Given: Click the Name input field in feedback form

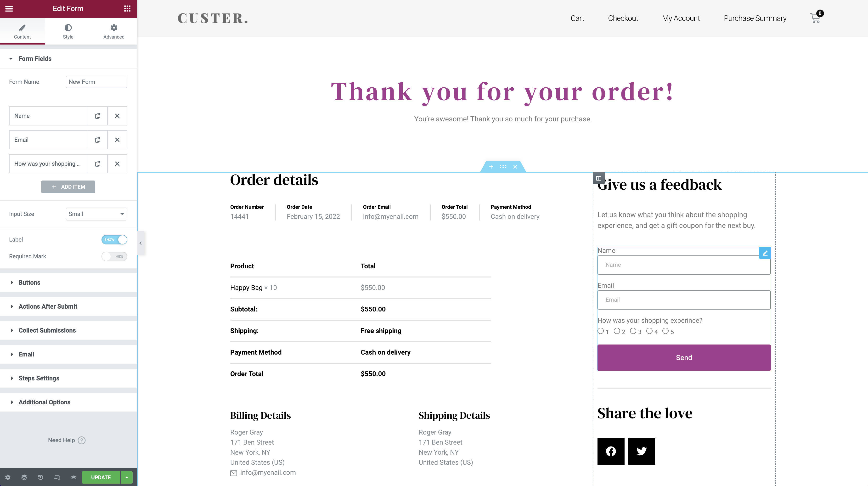Looking at the screenshot, I should tap(684, 265).
